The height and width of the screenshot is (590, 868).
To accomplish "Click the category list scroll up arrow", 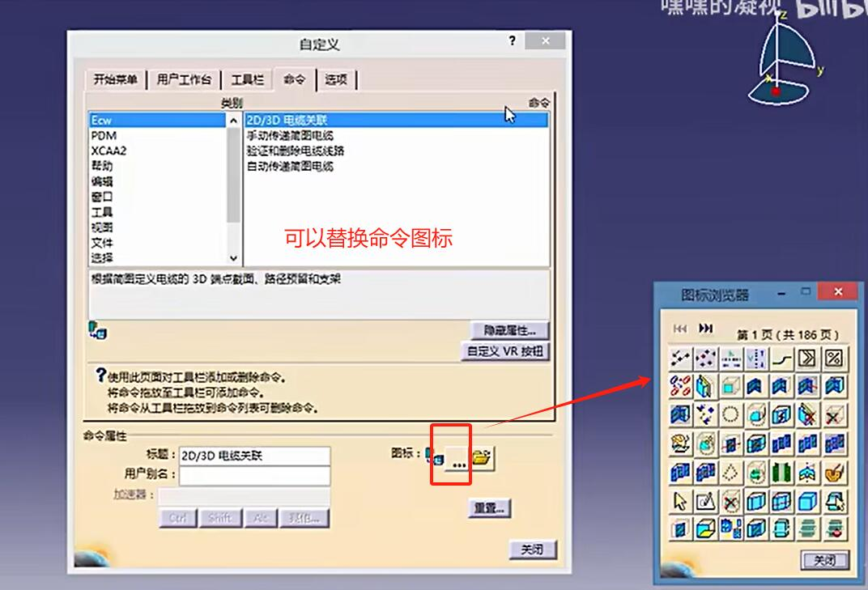I will pyautogui.click(x=234, y=120).
